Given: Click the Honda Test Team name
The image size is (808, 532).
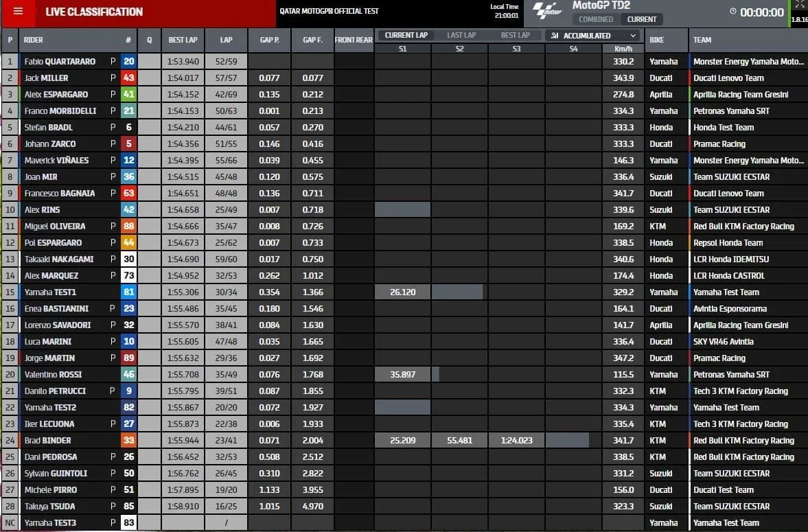Looking at the screenshot, I should click(x=724, y=127).
